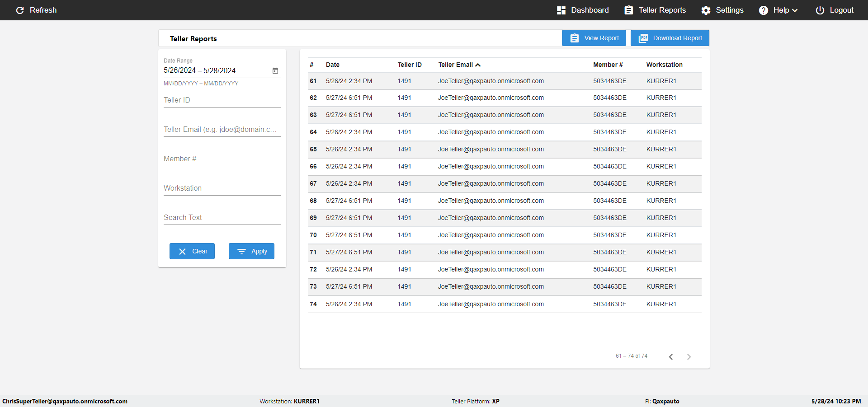868x407 pixels.
Task: Click the date in row 74
Action: click(x=349, y=304)
